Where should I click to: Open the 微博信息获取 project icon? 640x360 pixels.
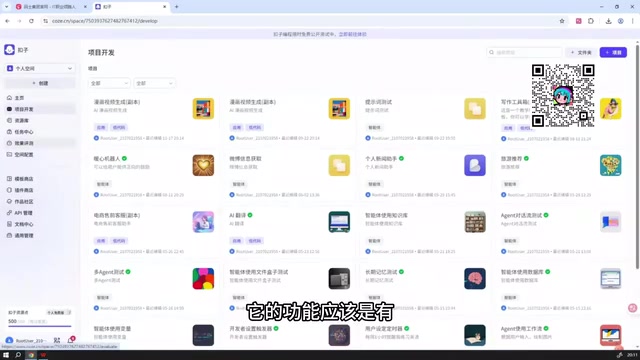[339, 165]
